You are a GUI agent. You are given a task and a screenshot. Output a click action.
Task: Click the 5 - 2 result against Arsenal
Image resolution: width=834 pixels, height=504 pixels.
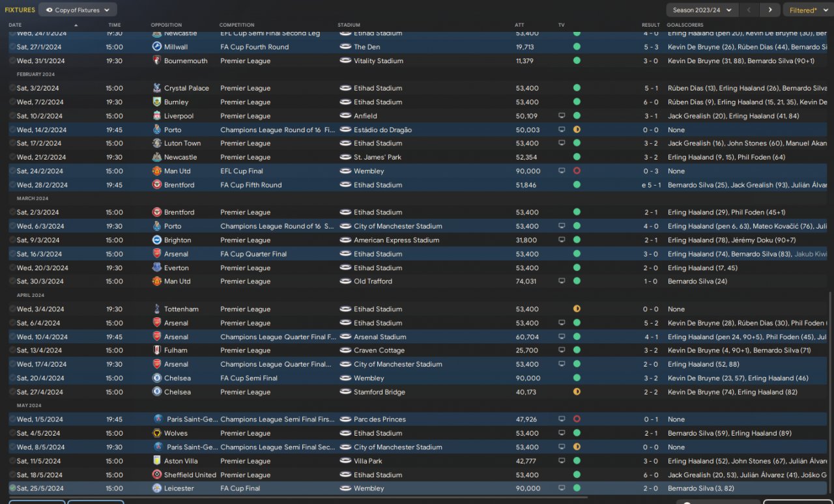(x=651, y=323)
